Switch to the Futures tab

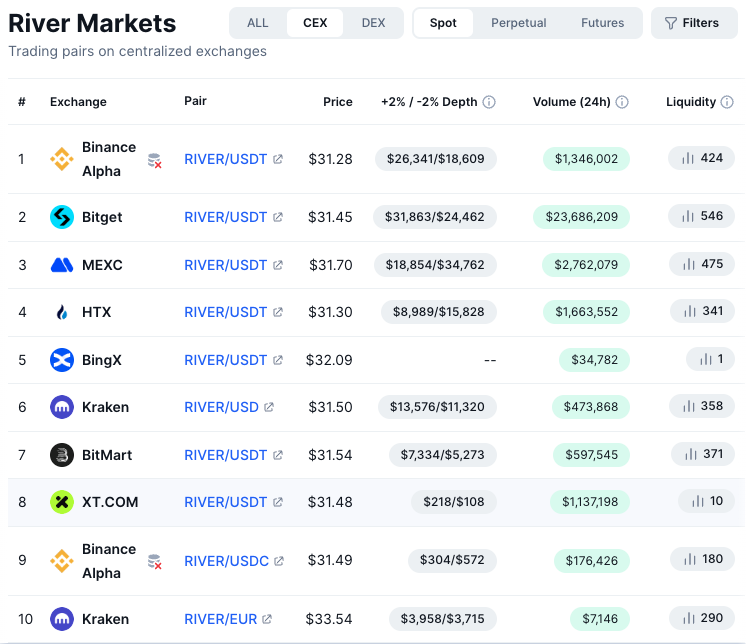pyautogui.click(x=602, y=23)
